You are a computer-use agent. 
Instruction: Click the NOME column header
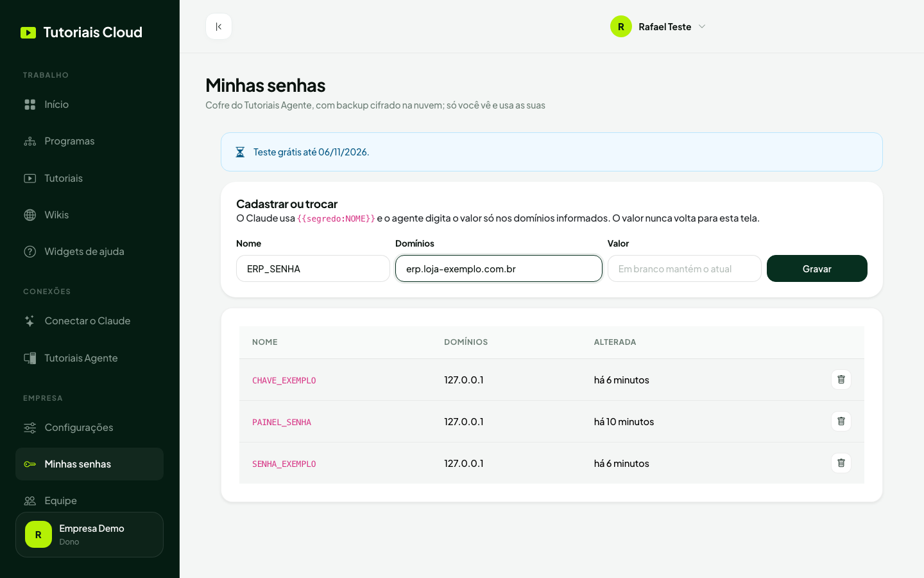pyautogui.click(x=265, y=342)
